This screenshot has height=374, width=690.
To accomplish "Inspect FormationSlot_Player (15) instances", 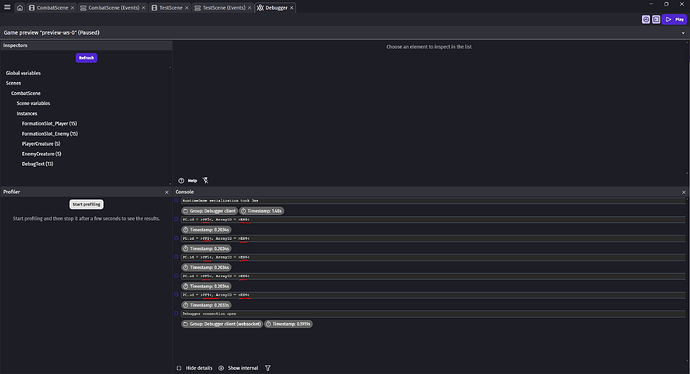I will click(x=49, y=124).
